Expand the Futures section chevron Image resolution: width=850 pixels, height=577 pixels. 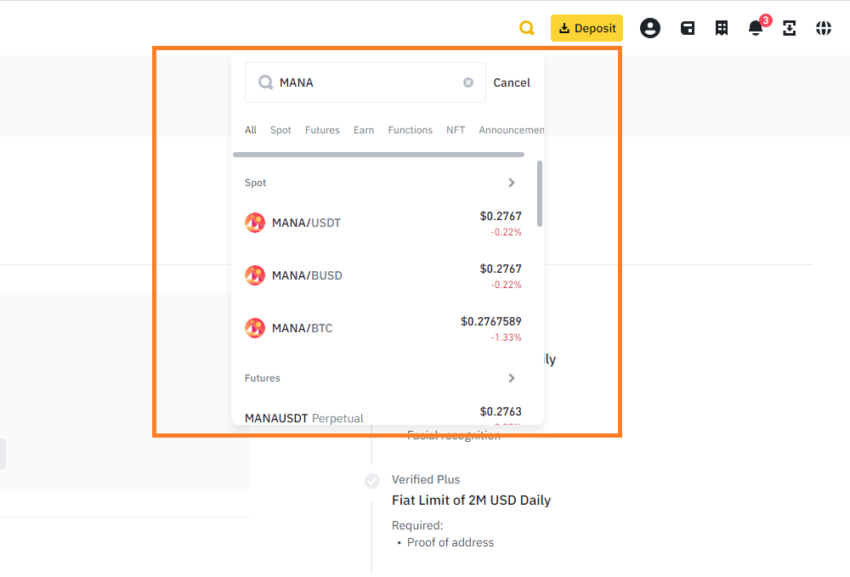511,378
